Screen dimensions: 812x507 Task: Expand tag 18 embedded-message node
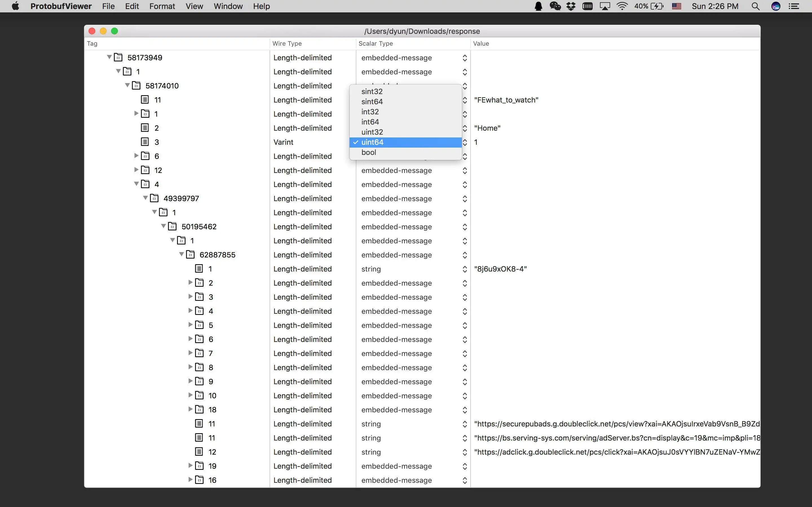click(x=190, y=409)
